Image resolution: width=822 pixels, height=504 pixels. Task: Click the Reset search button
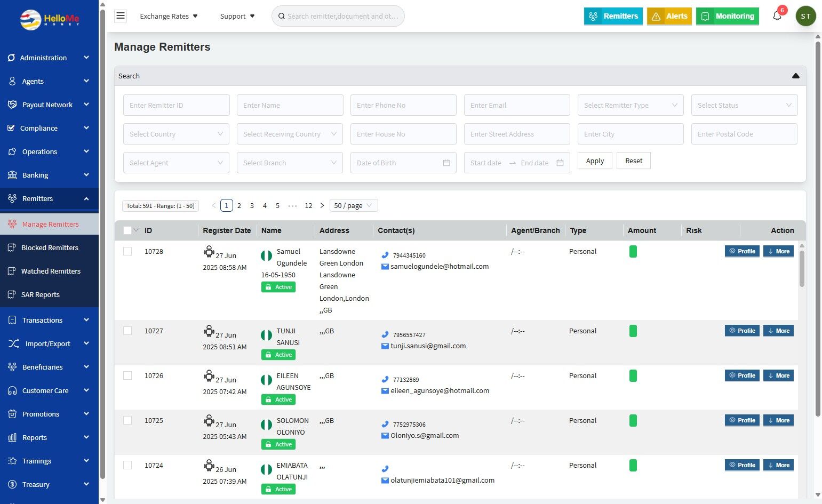[634, 161]
